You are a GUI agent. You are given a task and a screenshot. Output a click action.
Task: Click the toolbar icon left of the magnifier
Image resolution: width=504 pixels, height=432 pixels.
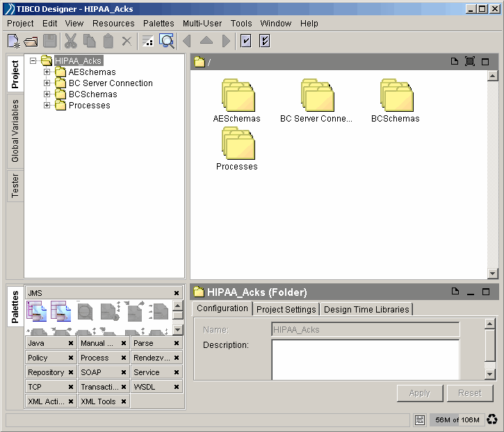pos(148,41)
